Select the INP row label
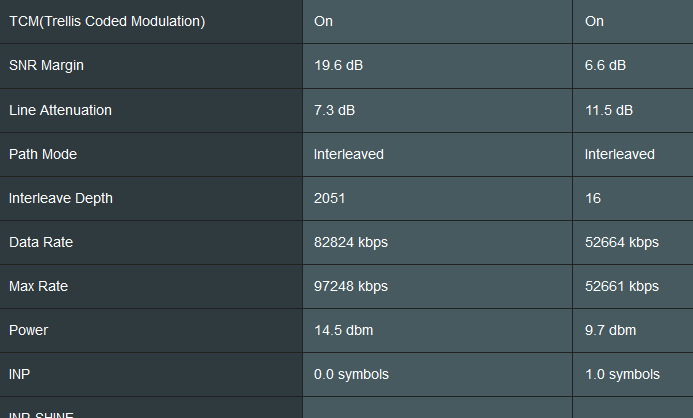This screenshot has height=418, width=693. coord(19,374)
